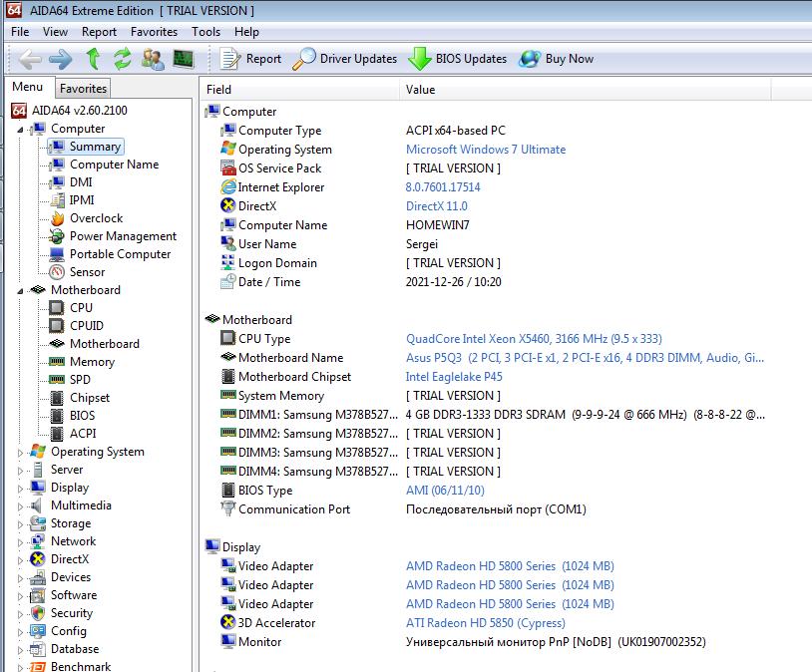
Task: Open the Tools menu
Action: [206, 32]
